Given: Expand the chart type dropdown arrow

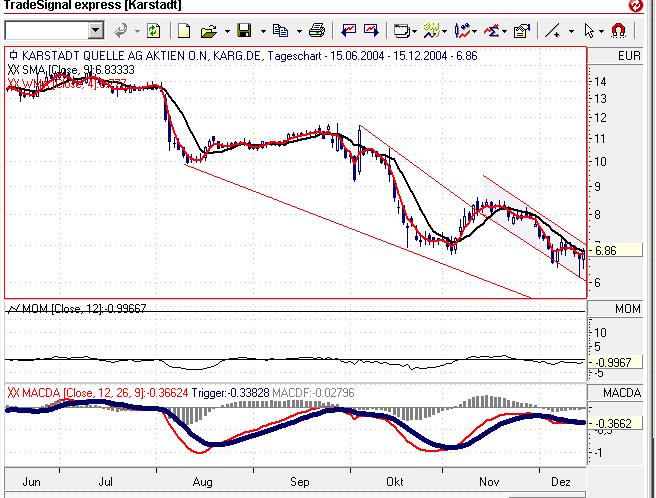Looking at the screenshot, I should click(x=475, y=31).
